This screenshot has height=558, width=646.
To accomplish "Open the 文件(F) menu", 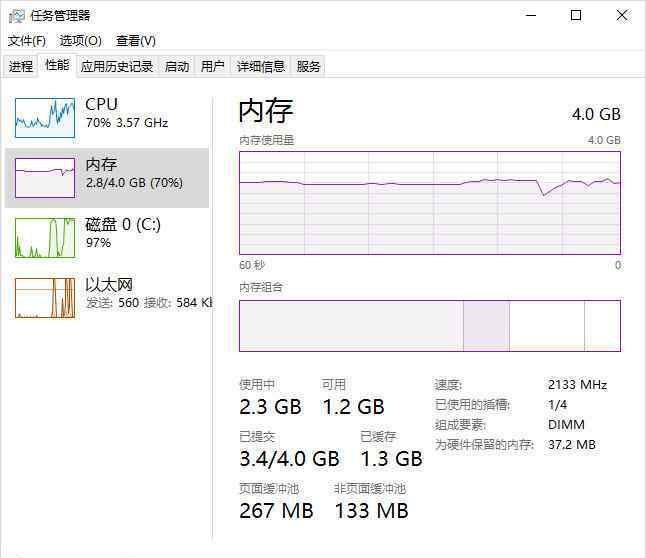I will tap(27, 41).
